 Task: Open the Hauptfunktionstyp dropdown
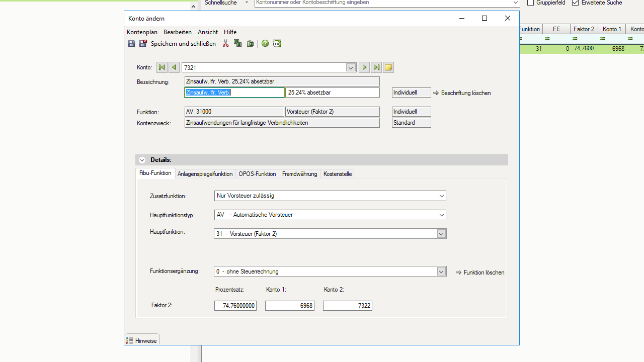[441, 215]
